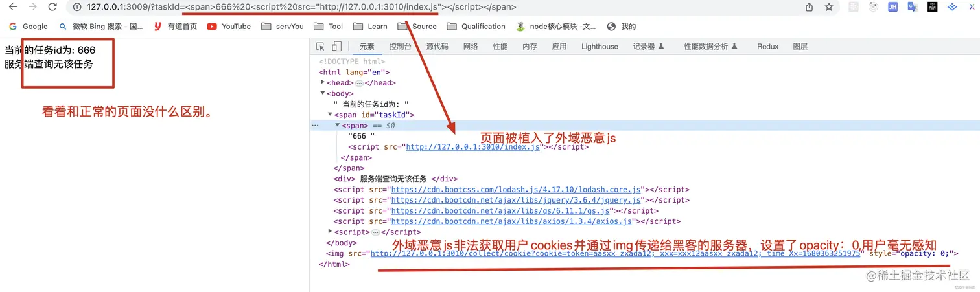Switch to the 性能数据分析 DevTools tab
980x292 pixels.
coord(710,47)
